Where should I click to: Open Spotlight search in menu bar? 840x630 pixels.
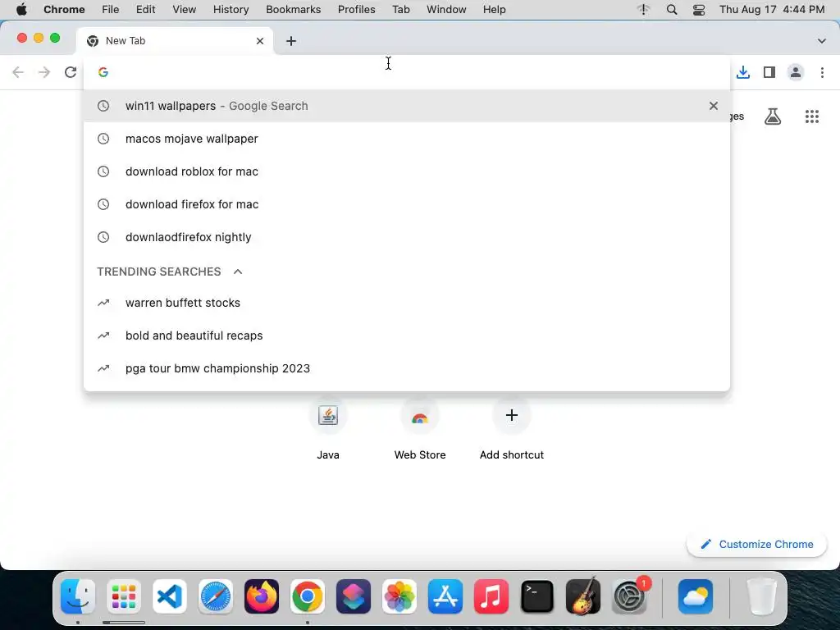tap(671, 9)
